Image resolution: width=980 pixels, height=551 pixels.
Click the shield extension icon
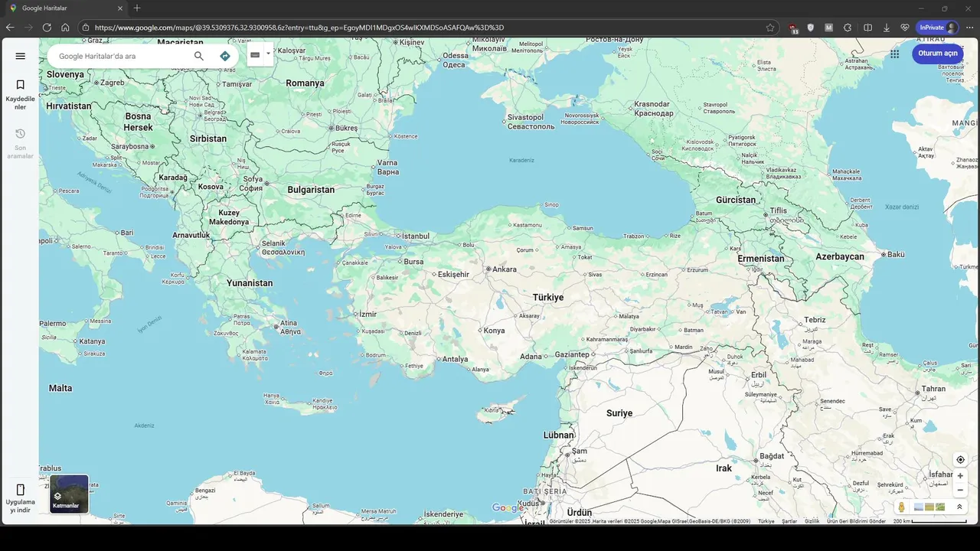pyautogui.click(x=811, y=28)
